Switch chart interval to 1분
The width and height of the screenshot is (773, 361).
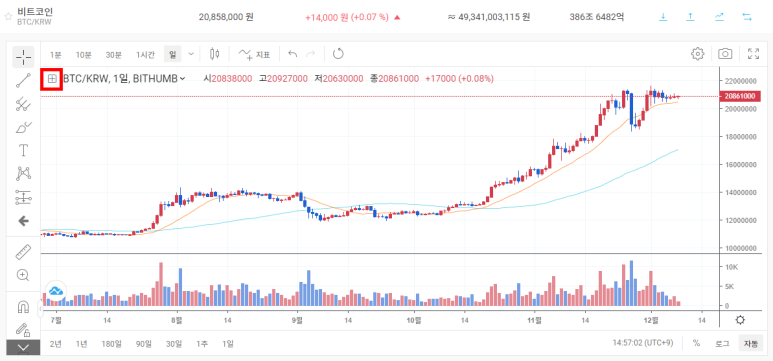[55, 54]
